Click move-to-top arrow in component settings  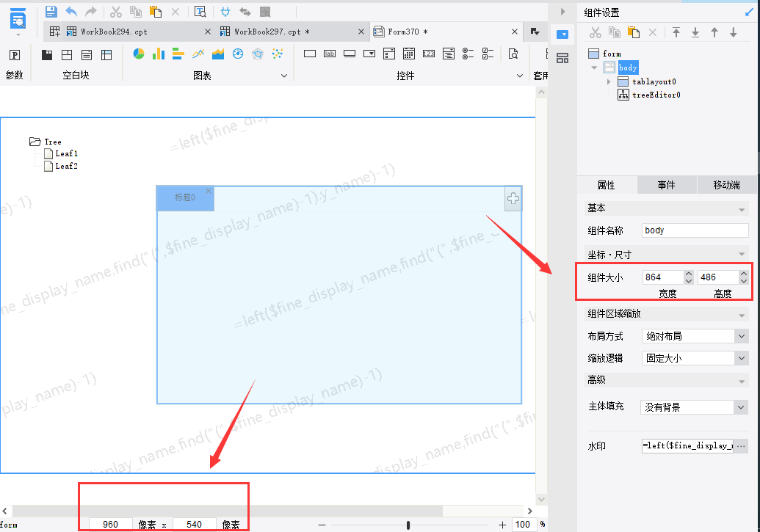pos(676,32)
